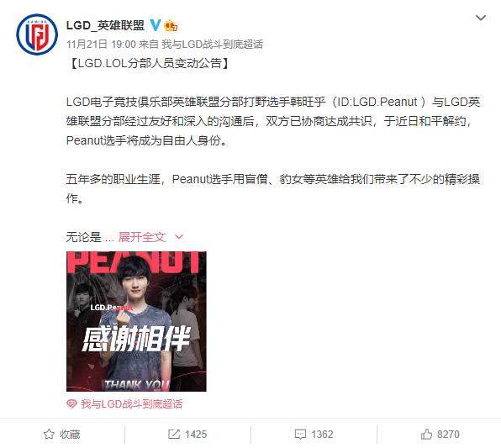The image size is (501, 448).
Task: Open the post options chevron menu
Action: point(481,18)
